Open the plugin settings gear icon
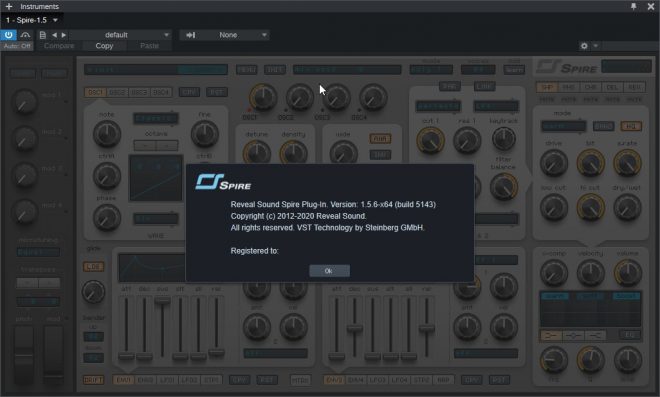Viewport: 660px width, 397px height. point(584,45)
